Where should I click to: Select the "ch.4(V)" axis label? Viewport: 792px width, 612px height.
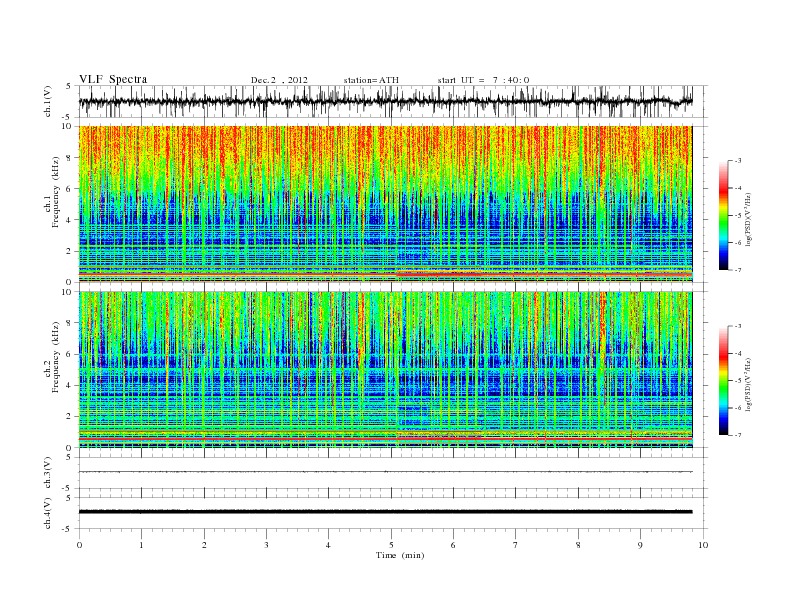pyautogui.click(x=47, y=513)
